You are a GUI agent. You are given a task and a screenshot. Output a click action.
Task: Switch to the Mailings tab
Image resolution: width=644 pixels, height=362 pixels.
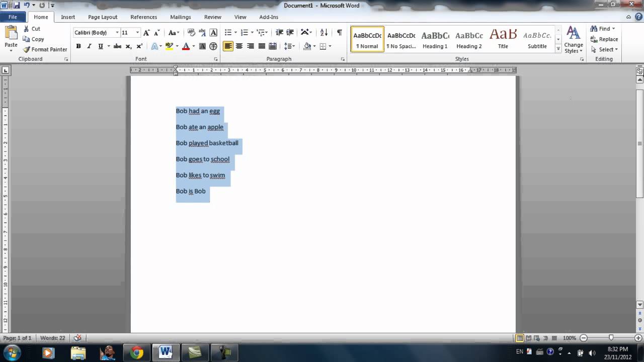[181, 17]
